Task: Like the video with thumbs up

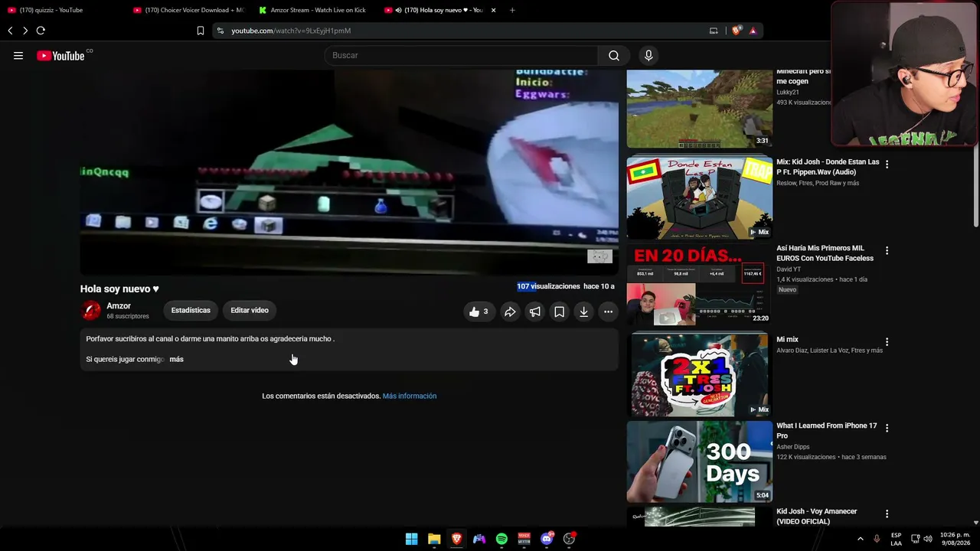Action: 479,311
